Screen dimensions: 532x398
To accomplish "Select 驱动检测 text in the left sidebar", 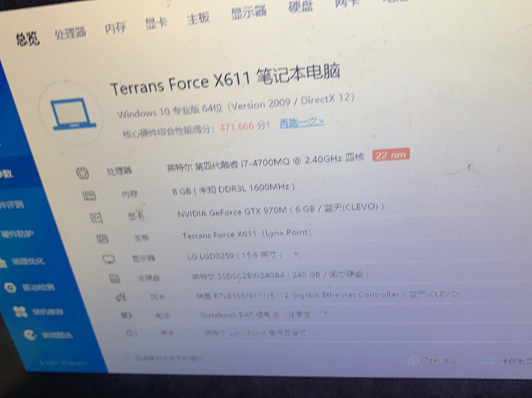I will click(x=38, y=288).
